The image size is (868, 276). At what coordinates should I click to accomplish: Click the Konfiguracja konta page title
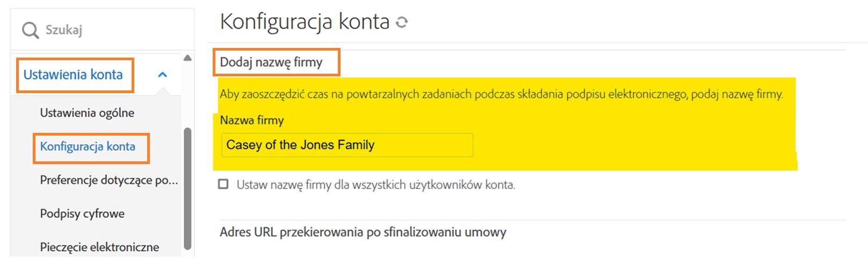tap(305, 22)
